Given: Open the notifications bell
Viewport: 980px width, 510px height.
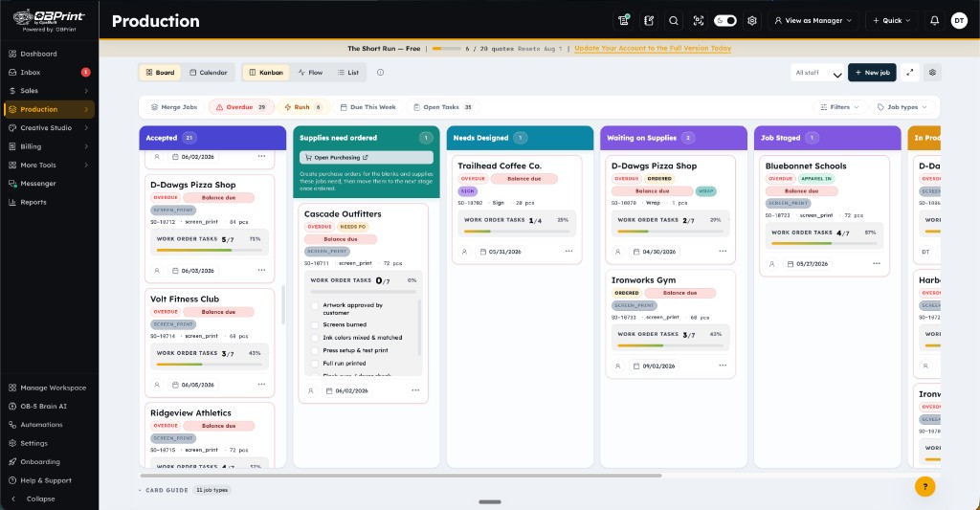Looking at the screenshot, I should [934, 21].
